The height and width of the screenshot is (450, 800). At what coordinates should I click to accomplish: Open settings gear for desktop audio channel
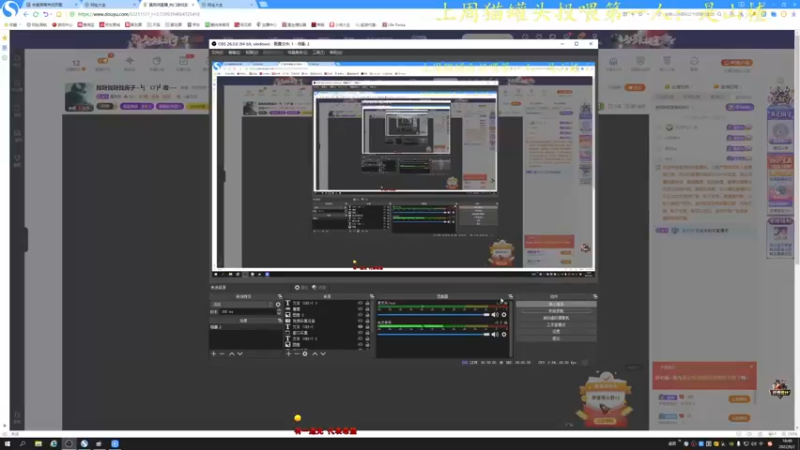coord(504,335)
